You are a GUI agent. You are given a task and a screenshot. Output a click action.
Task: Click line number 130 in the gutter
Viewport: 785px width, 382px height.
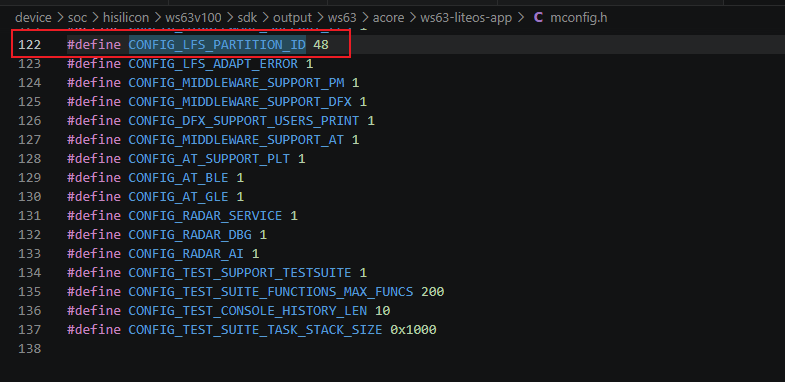30,197
